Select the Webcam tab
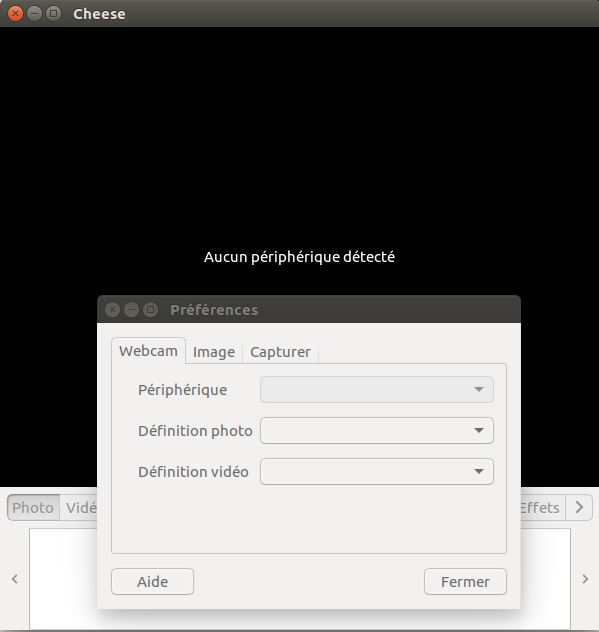The width and height of the screenshot is (599, 632). tap(148, 351)
